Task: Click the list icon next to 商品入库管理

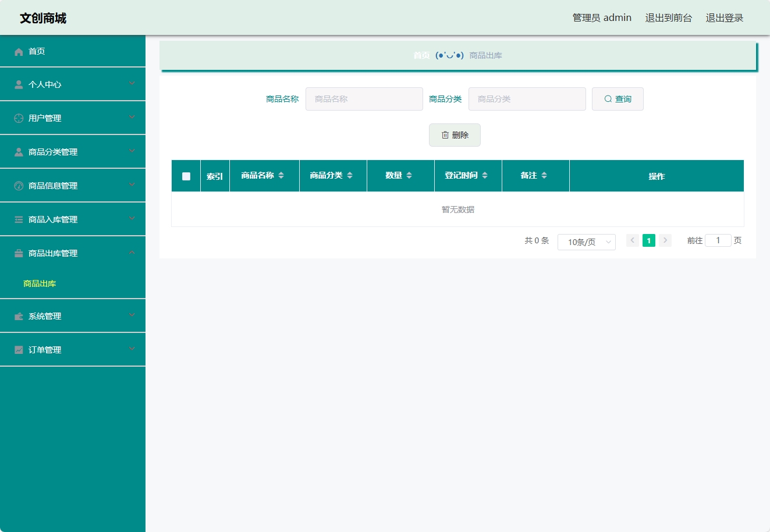Action: pyautogui.click(x=16, y=219)
